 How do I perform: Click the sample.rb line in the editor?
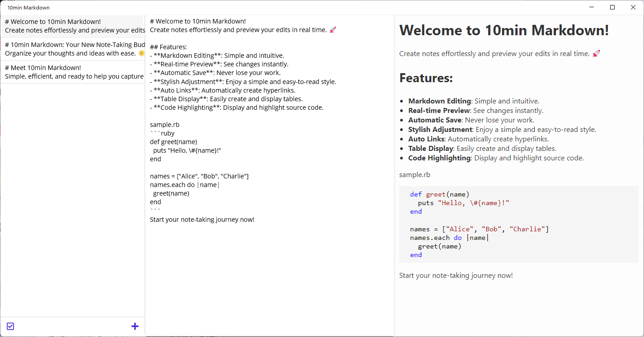coord(161,125)
